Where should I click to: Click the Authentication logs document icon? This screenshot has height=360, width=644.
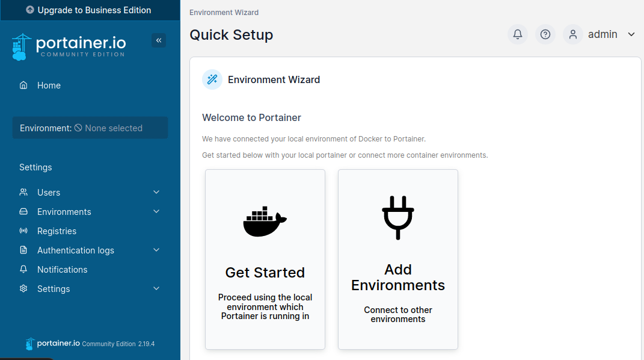[23, 250]
